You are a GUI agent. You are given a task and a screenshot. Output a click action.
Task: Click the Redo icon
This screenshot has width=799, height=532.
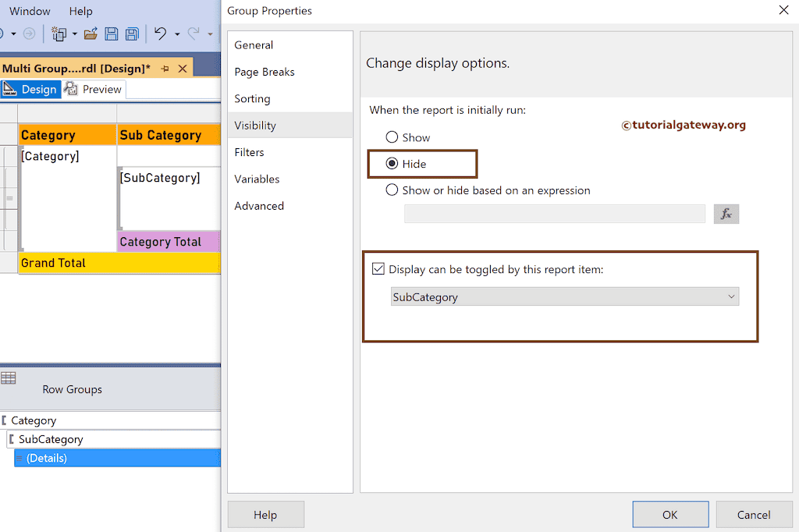195,34
